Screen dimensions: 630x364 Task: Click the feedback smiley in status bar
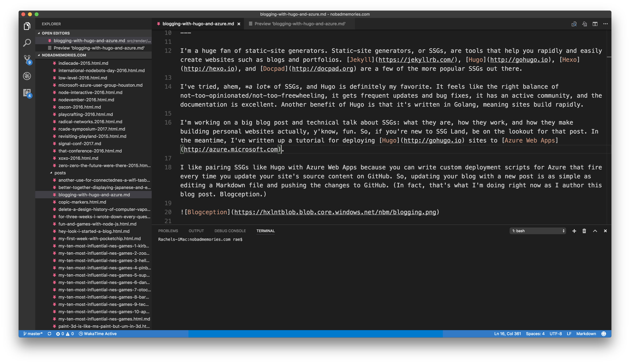(x=604, y=334)
